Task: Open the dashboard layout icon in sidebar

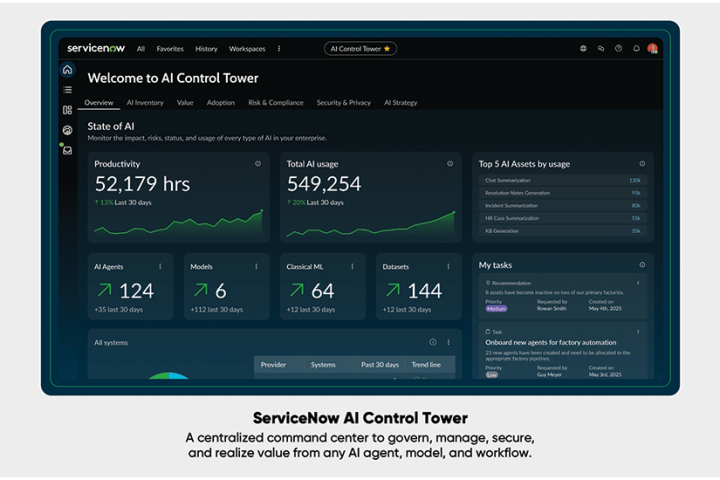Action: point(68,110)
